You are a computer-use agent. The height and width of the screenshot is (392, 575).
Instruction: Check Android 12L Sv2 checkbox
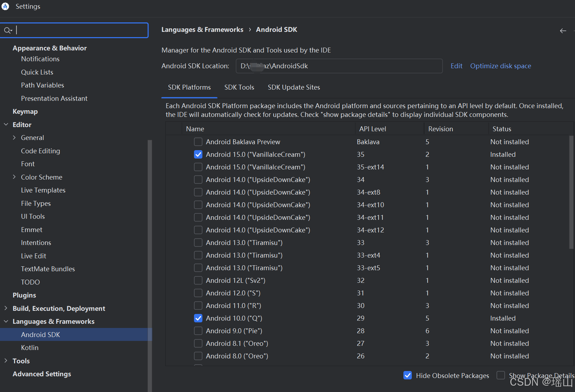pos(198,280)
